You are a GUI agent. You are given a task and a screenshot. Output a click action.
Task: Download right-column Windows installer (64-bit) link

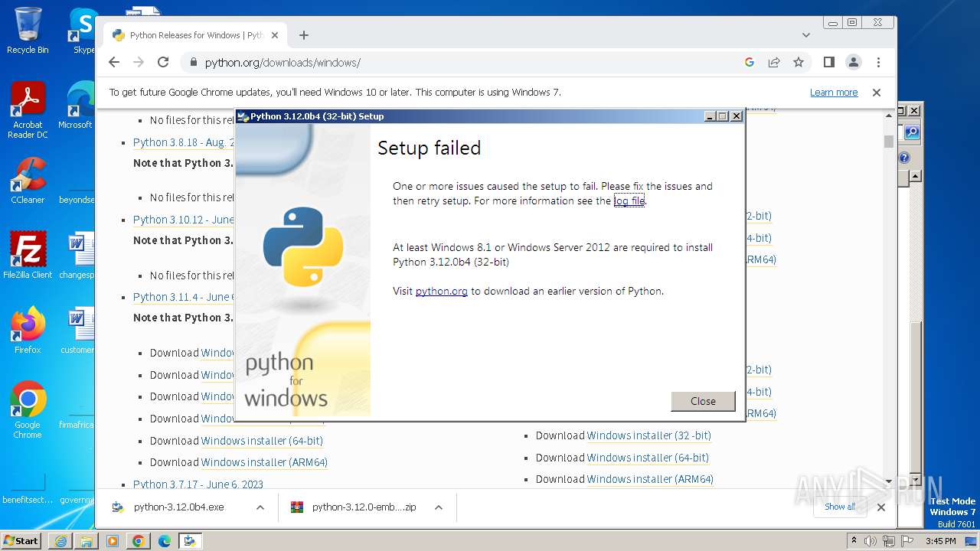tap(648, 458)
